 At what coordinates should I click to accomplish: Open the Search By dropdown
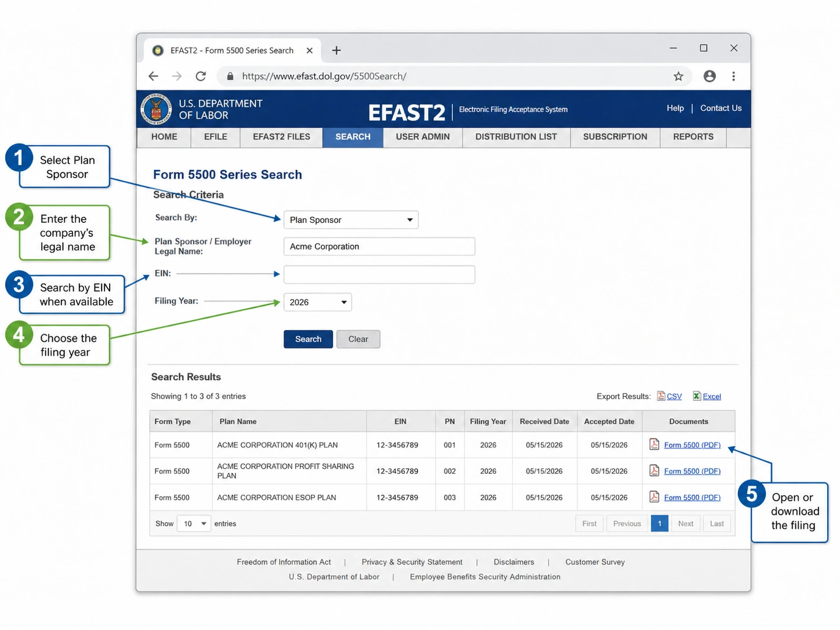[351, 220]
